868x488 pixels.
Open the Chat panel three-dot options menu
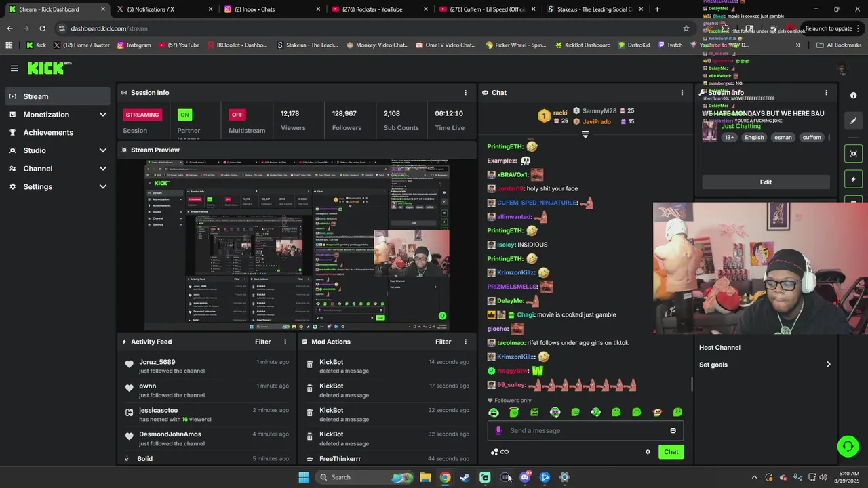coord(682,93)
